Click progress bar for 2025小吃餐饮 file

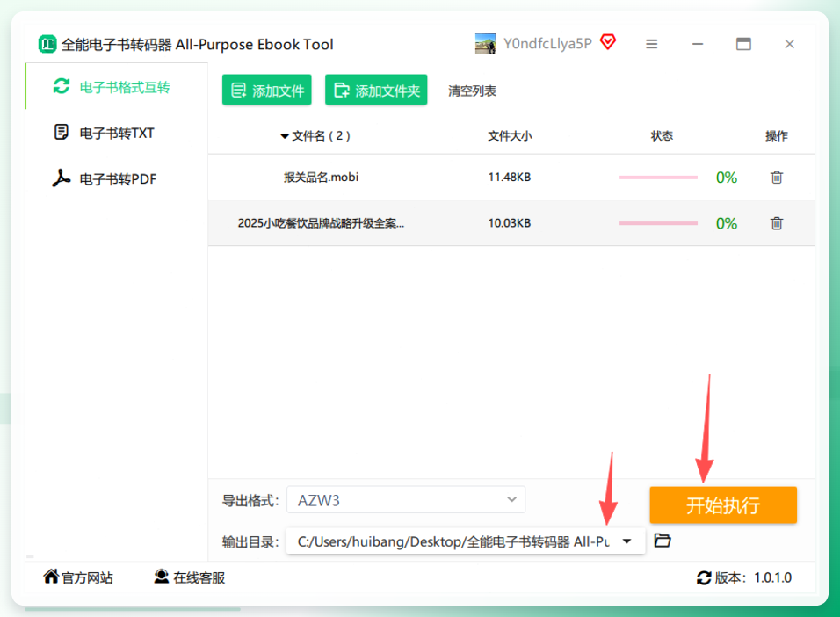pos(658,223)
